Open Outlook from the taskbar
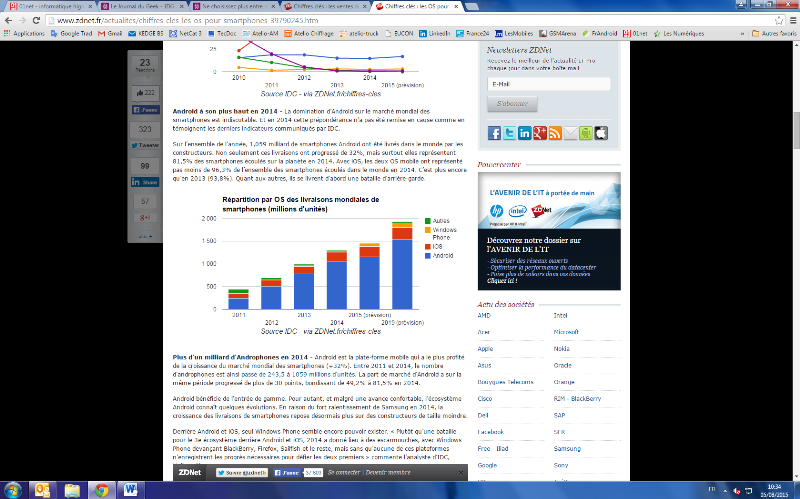Image resolution: width=800 pixels, height=499 pixels. coord(42,490)
